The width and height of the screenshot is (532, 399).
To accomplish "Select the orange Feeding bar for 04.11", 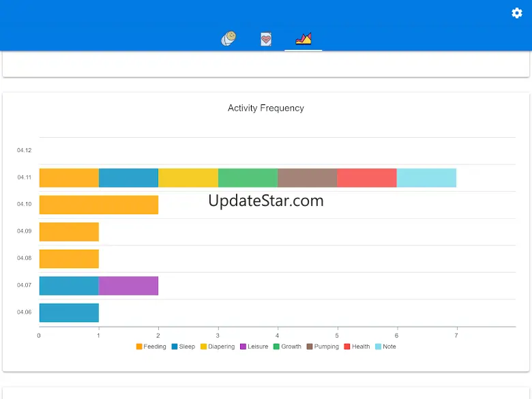I will (69, 178).
